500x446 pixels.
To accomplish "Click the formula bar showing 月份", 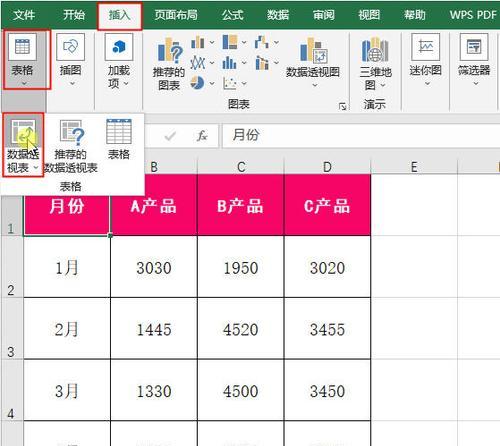I will 361,135.
